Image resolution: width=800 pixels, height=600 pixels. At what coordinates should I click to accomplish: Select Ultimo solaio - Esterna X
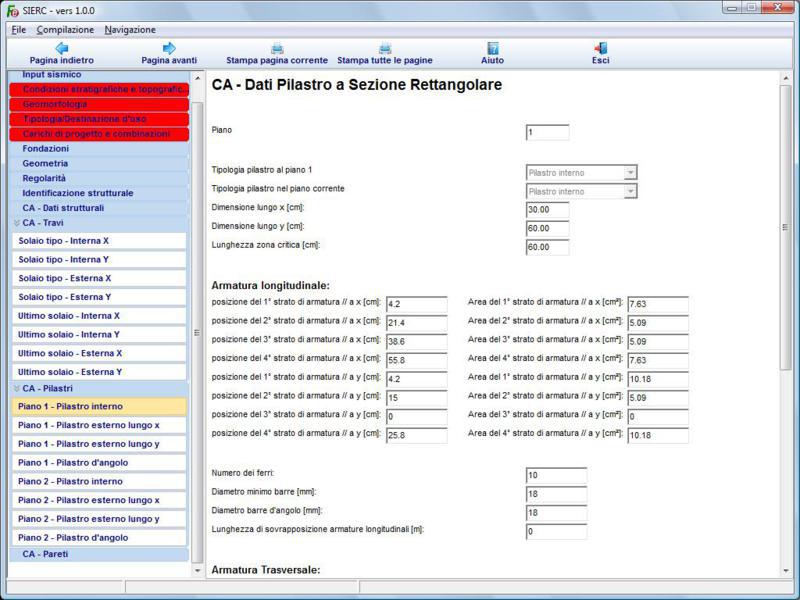click(99, 353)
